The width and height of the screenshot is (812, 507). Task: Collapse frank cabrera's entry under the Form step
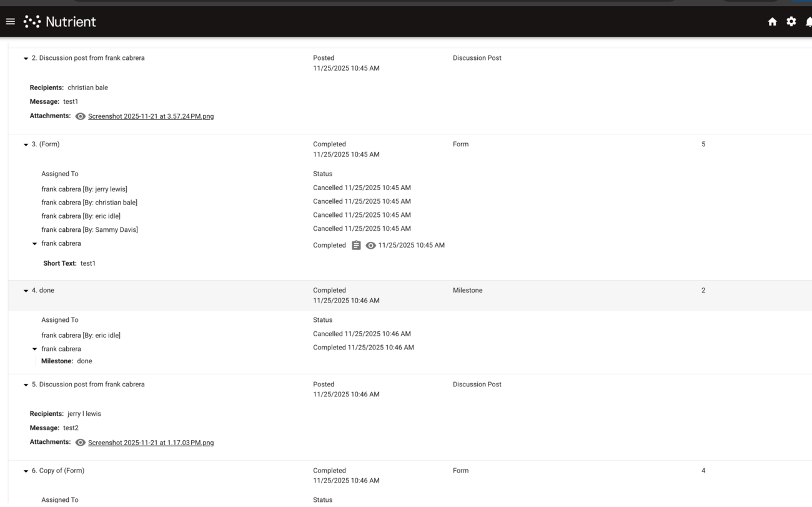click(x=35, y=243)
